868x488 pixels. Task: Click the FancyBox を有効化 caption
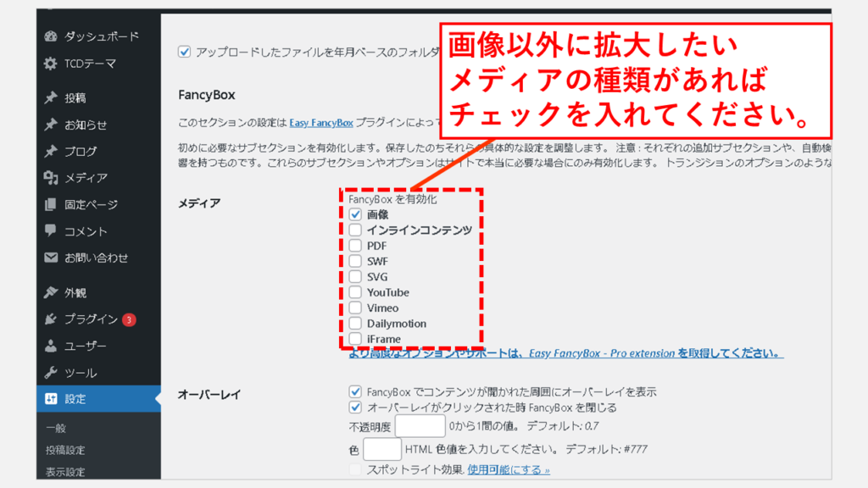coord(392,199)
